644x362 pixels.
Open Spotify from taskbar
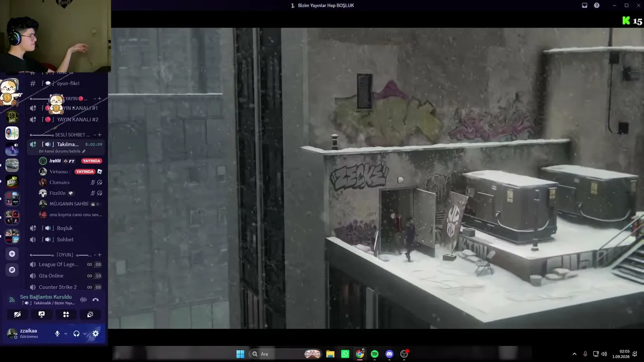(374, 354)
